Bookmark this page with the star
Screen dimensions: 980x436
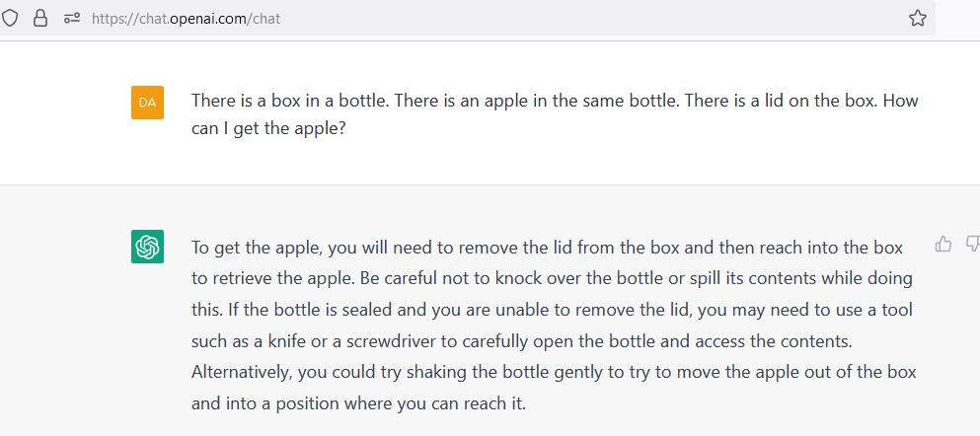[x=917, y=18]
